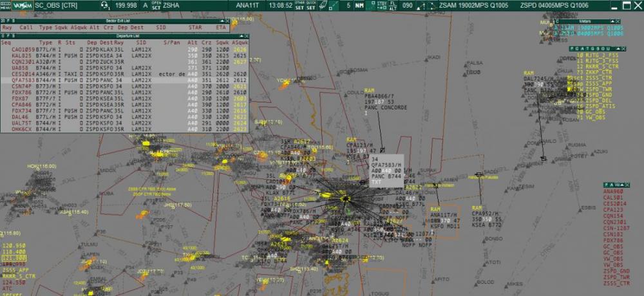This screenshot has width=644, height=296.
Task: Open the NM leader unit selector
Action: click(x=359, y=5)
